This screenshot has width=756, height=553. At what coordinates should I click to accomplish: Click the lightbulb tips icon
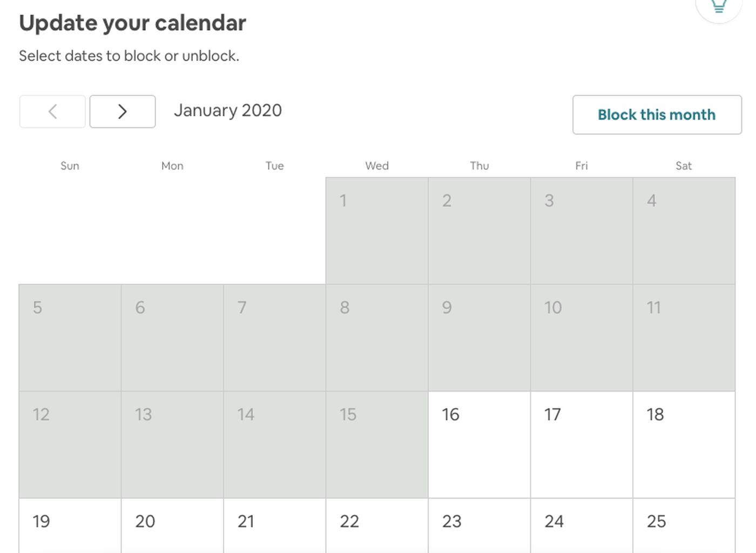[718, 6]
